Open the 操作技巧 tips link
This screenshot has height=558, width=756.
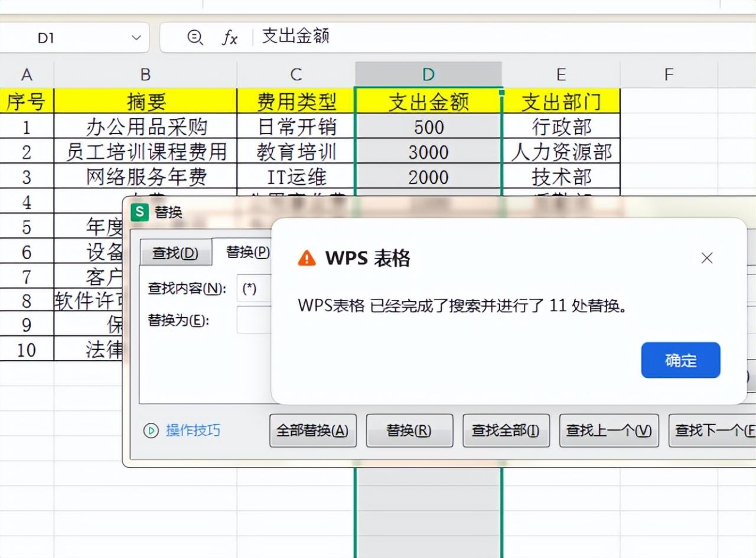(193, 430)
